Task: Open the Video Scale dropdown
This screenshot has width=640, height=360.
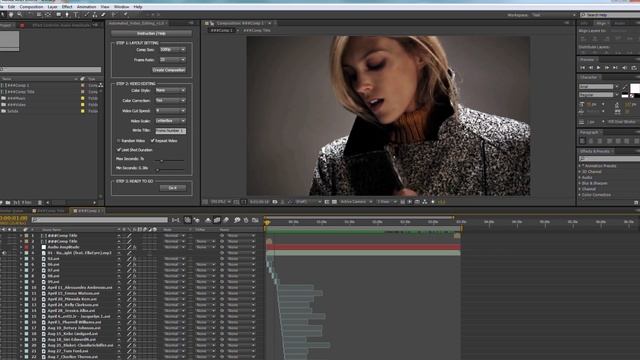Action: (171, 121)
